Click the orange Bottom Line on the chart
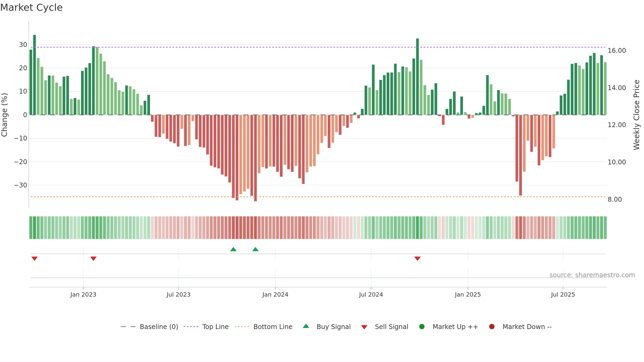This screenshot has height=362, width=644. [x=318, y=197]
